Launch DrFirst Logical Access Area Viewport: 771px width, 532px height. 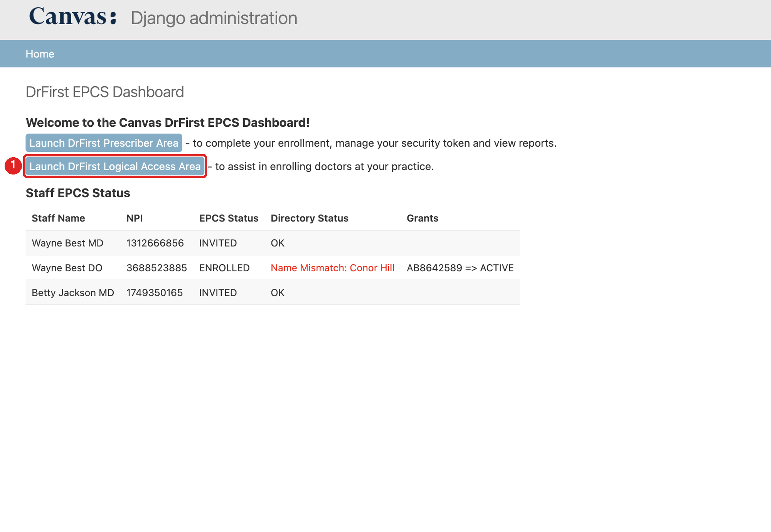[x=115, y=166]
